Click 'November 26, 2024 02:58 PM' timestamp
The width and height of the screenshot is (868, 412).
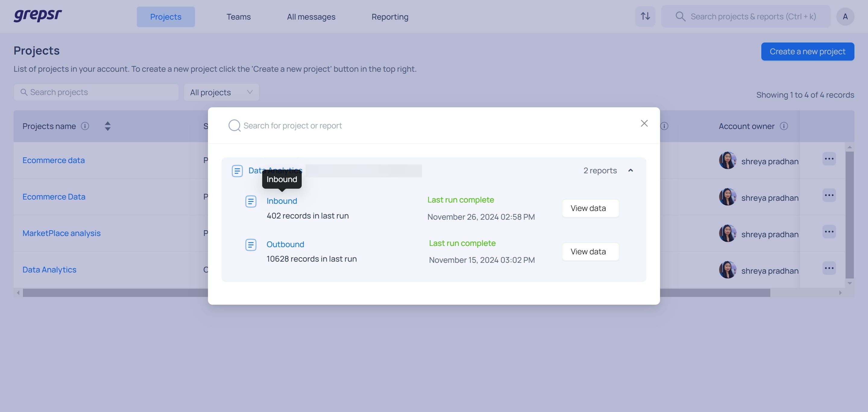(481, 217)
